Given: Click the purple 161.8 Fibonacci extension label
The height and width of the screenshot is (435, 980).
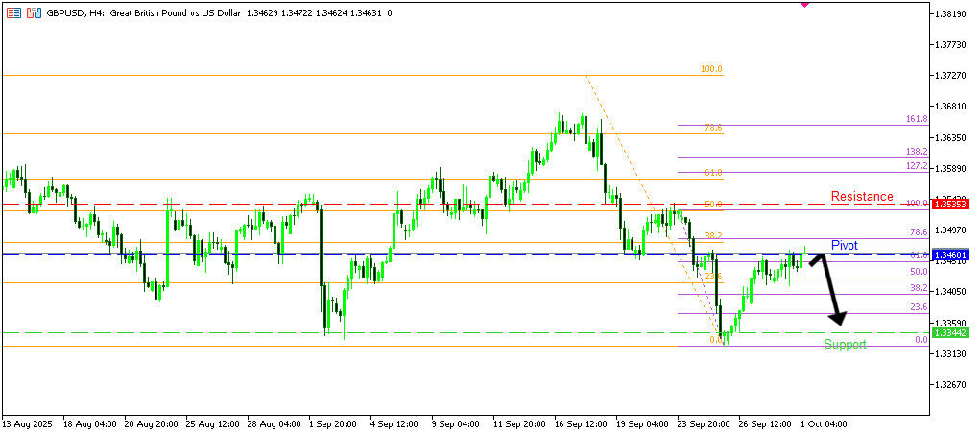Looking at the screenshot, I should point(916,119).
